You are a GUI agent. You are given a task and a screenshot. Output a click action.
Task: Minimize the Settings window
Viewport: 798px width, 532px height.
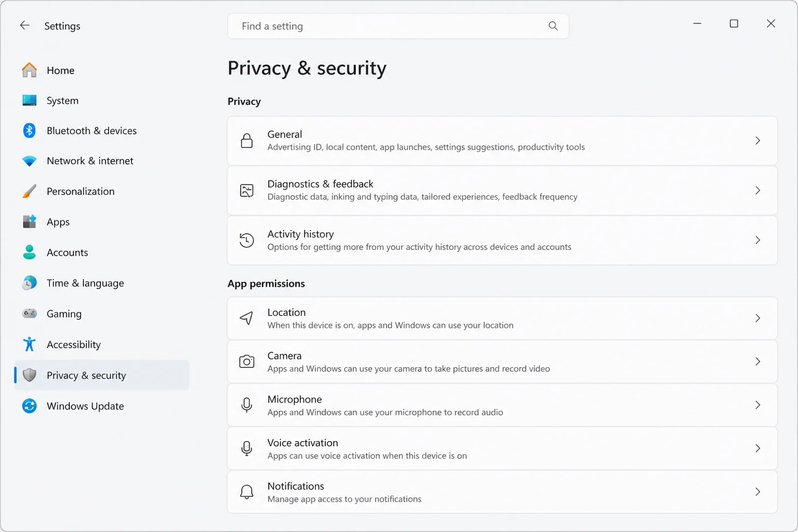click(x=697, y=23)
